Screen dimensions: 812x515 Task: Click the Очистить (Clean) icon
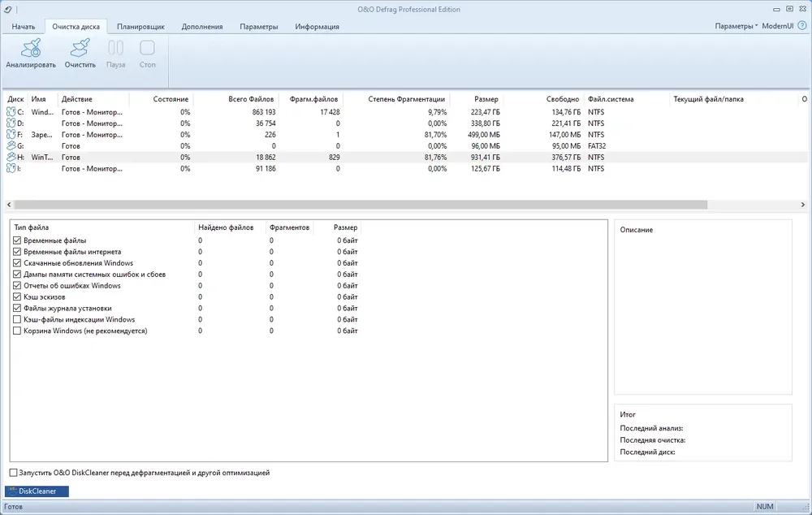coord(80,48)
